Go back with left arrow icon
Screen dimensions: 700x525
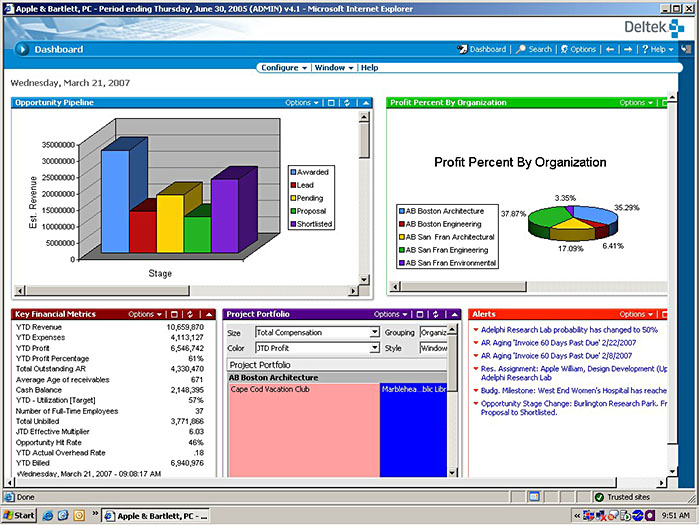tap(610, 50)
